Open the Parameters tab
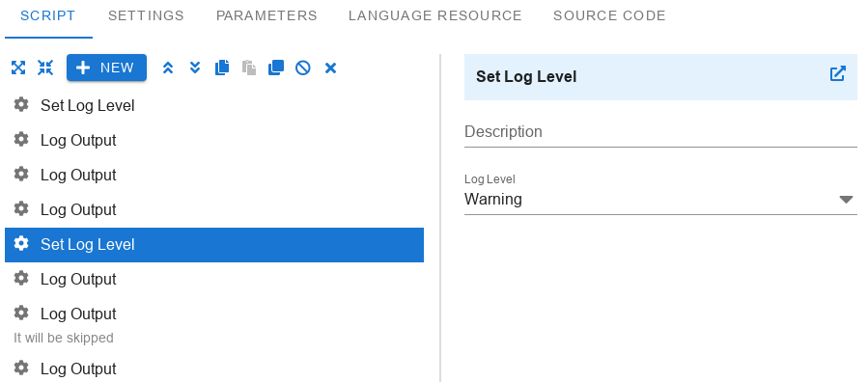Screen dimensions: 868x382 coord(266,16)
